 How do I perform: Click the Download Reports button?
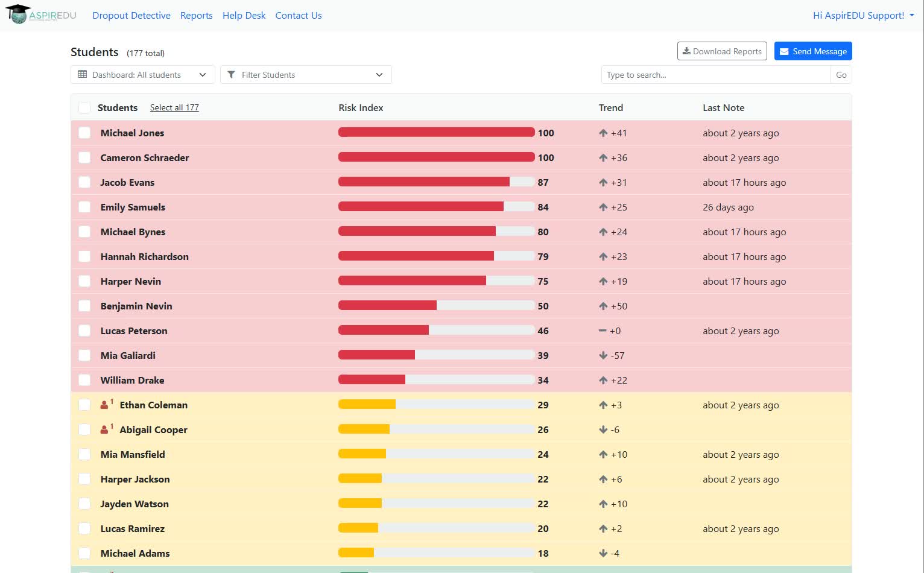[x=722, y=51]
